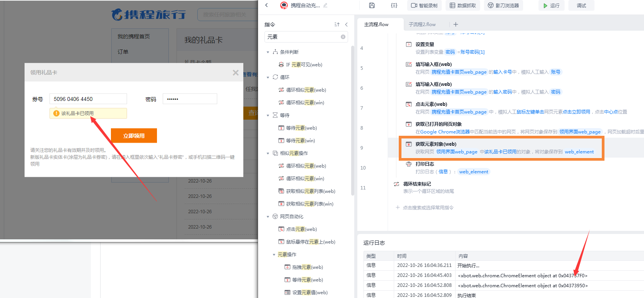Select 拖拽元素(web) command
The image size is (644, 298).
[x=307, y=267]
